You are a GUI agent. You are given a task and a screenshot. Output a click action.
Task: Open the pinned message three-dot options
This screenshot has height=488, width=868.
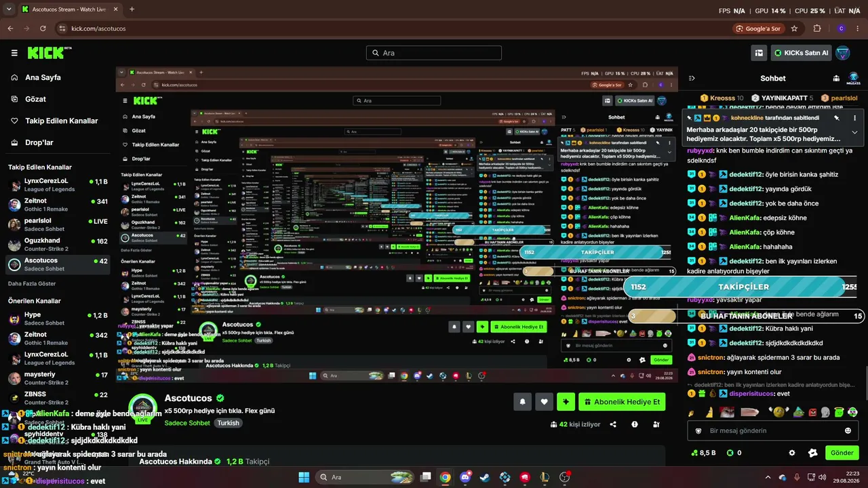coord(855,117)
